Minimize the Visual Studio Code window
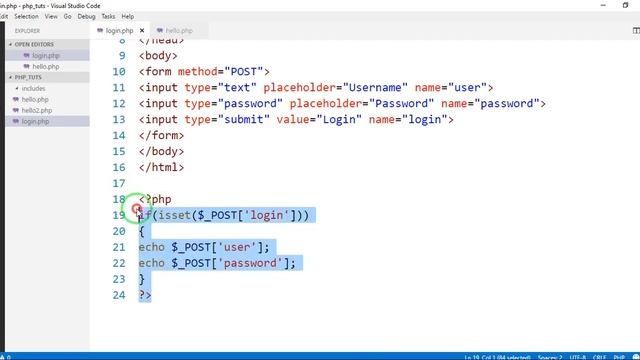 point(603,5)
